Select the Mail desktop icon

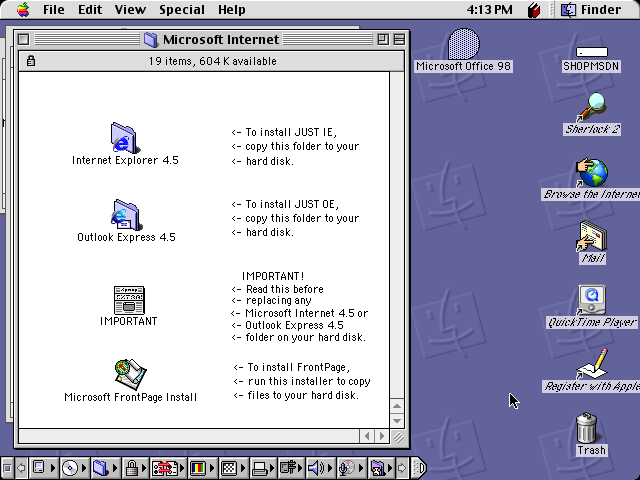click(x=592, y=236)
